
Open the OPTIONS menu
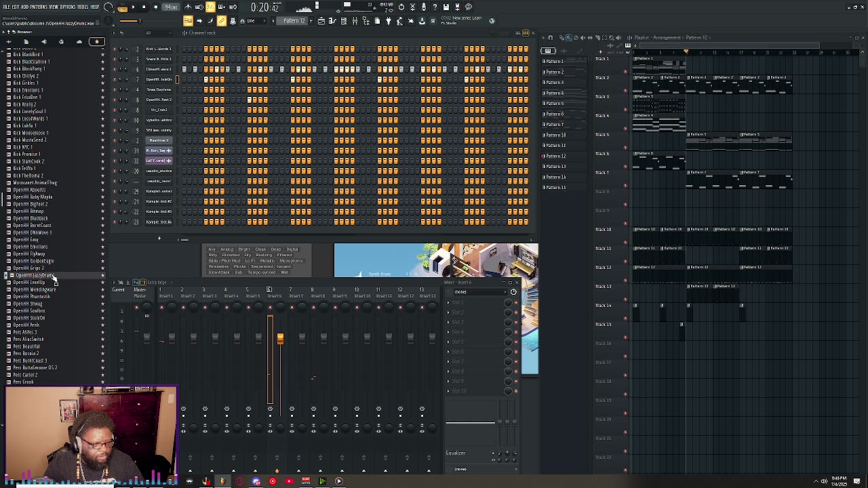pos(68,7)
